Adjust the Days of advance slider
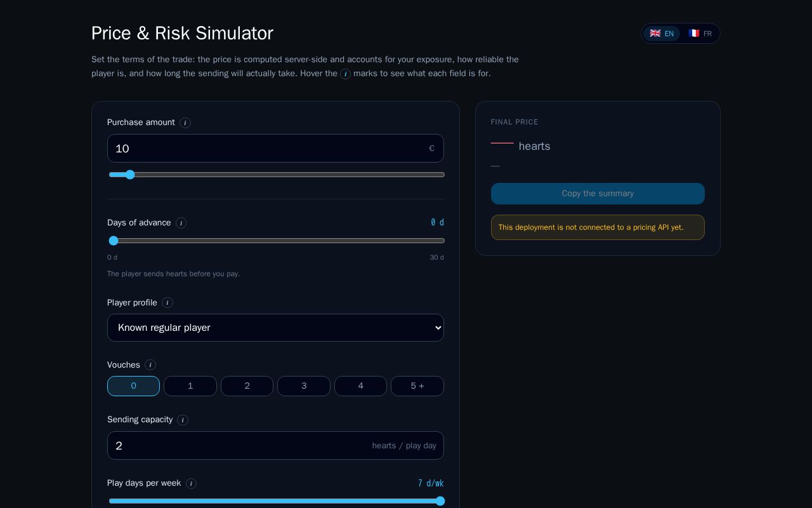This screenshot has height=508, width=812. click(x=277, y=241)
